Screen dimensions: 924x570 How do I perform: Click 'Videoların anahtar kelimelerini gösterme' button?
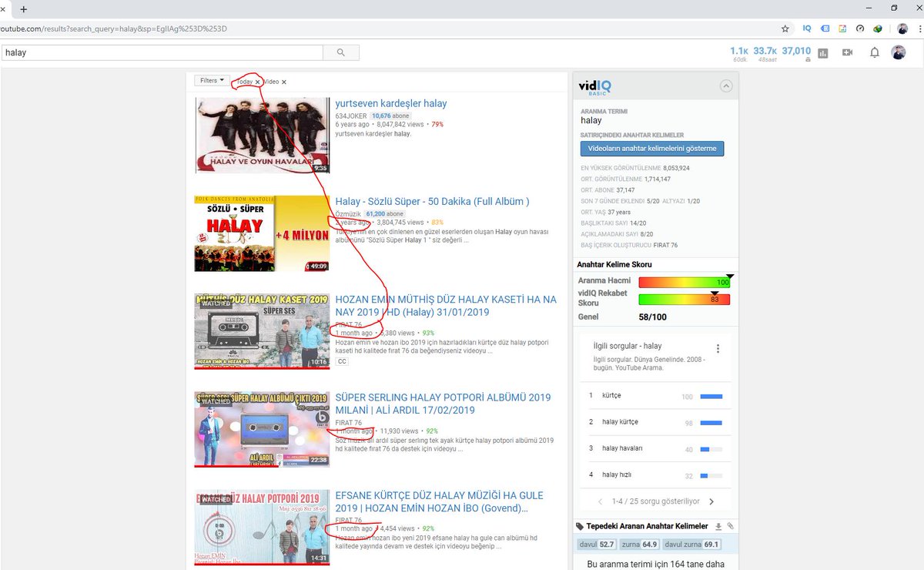[652, 149]
